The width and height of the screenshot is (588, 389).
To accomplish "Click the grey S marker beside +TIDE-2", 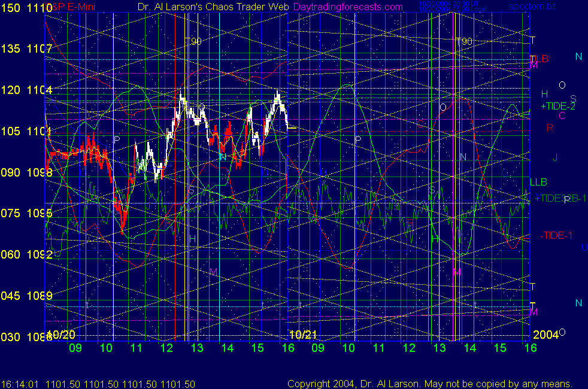I will (573, 99).
